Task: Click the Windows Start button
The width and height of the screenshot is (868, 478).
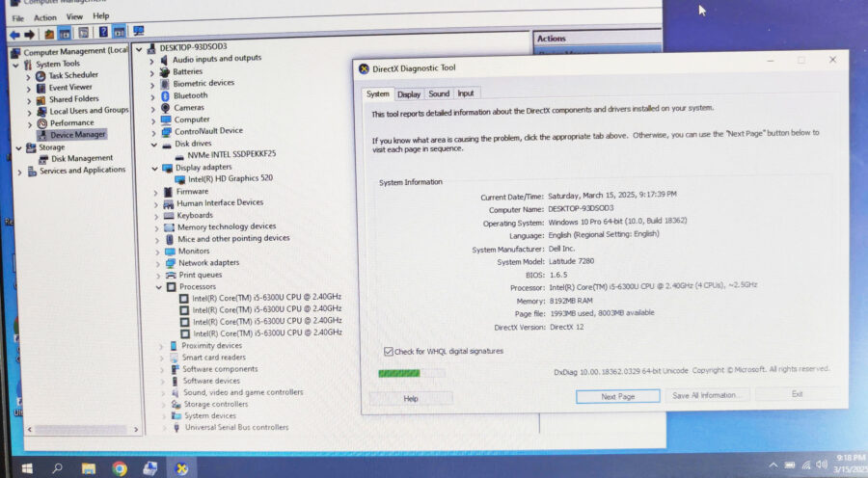Action: tap(27, 468)
